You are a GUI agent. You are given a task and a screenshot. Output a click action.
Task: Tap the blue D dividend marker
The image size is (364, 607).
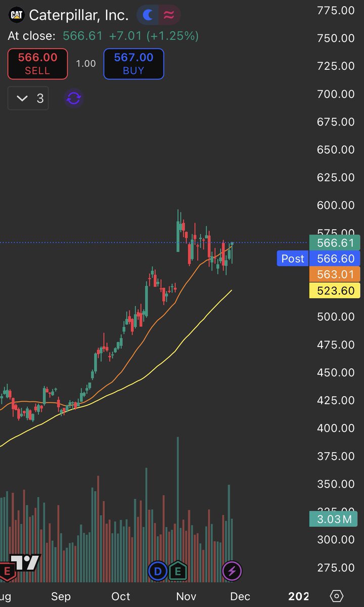pos(158,572)
